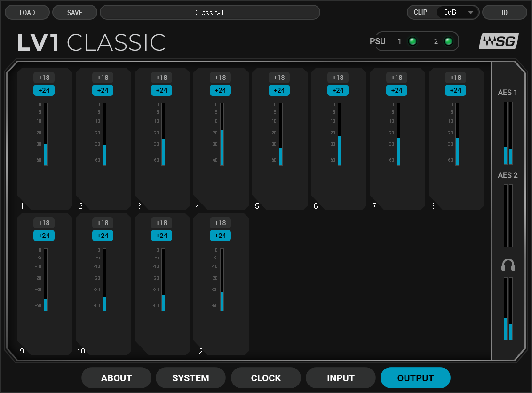
Task: Set output 7 to +18
Action: click(397, 78)
